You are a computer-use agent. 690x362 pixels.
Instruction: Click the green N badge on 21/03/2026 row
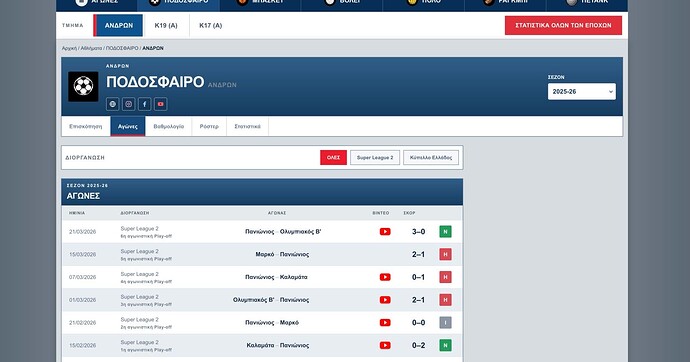(445, 232)
